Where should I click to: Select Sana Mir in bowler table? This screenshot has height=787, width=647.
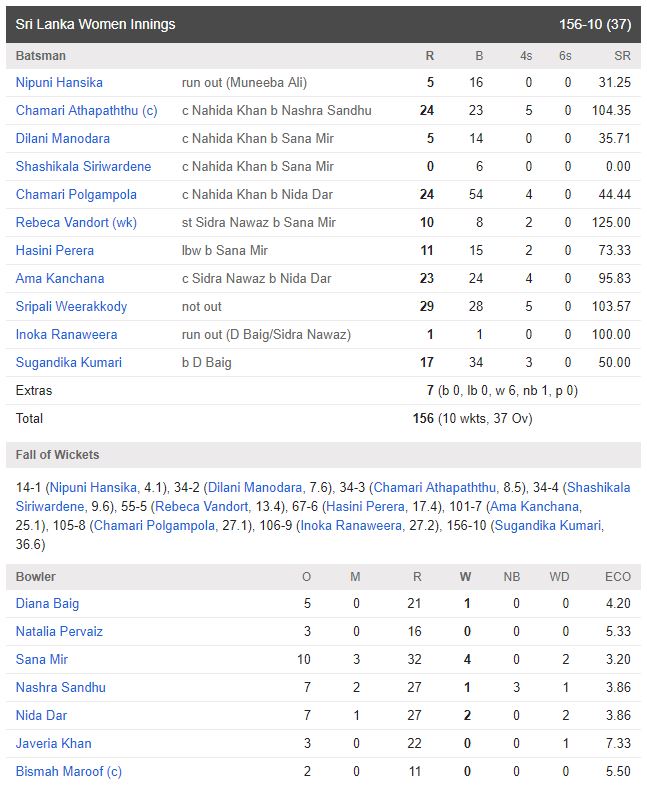[42, 659]
